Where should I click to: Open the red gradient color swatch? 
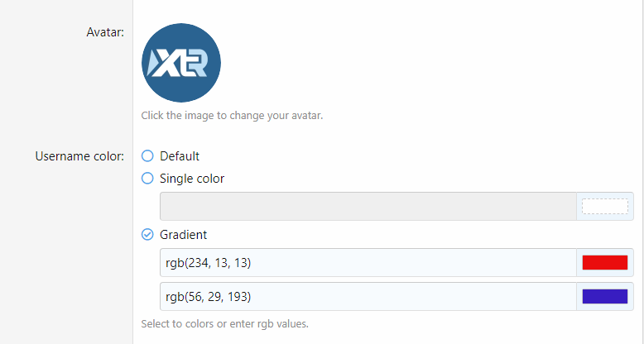tap(604, 263)
